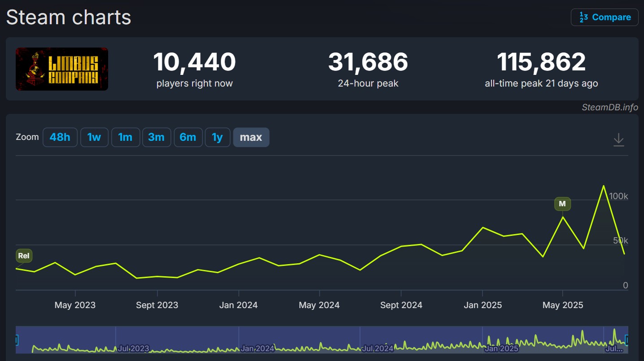Click the 10,440 current players number
Viewport: 644px width, 361px height.
point(194,62)
